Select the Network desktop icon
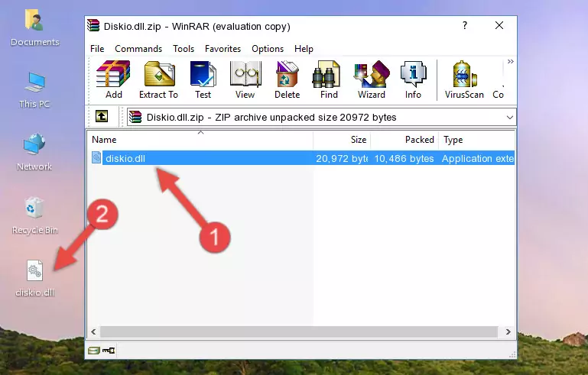588x375 pixels. (34, 153)
